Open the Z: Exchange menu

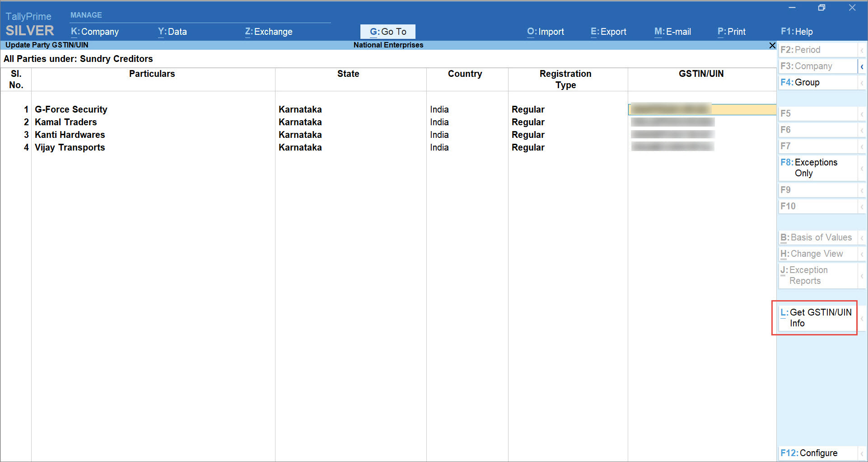coord(269,32)
